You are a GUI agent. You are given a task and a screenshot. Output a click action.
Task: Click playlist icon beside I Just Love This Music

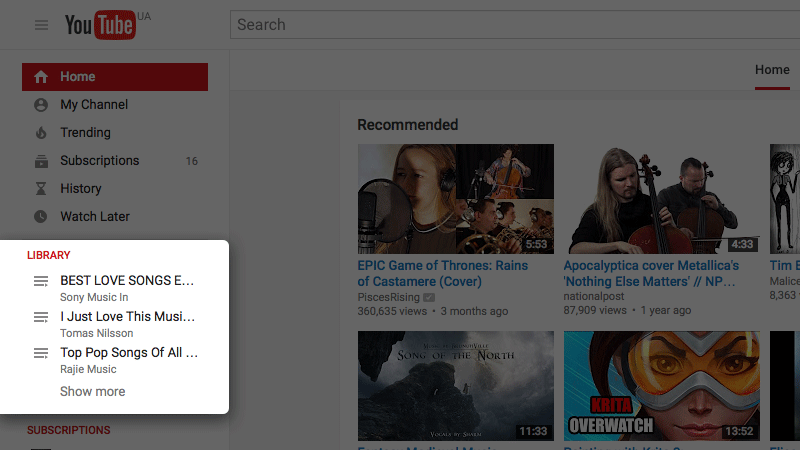41,317
